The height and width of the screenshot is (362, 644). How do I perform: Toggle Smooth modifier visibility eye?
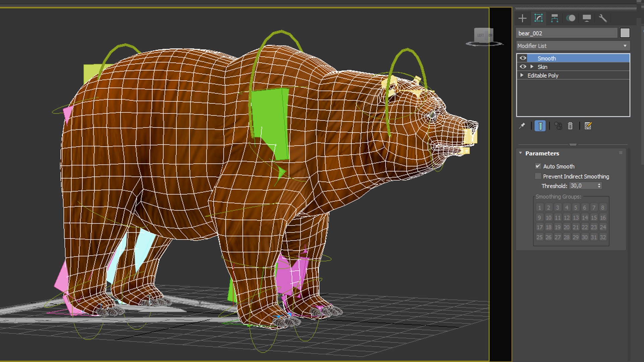pos(523,58)
